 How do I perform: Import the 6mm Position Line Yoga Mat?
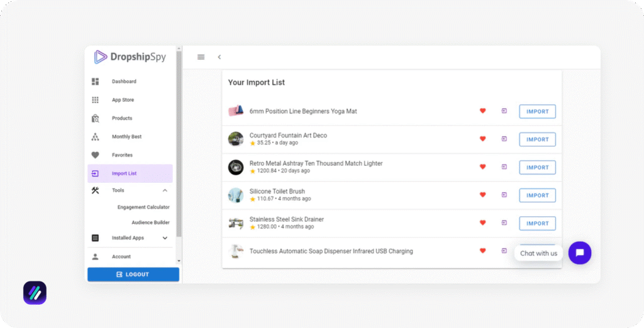pyautogui.click(x=537, y=112)
